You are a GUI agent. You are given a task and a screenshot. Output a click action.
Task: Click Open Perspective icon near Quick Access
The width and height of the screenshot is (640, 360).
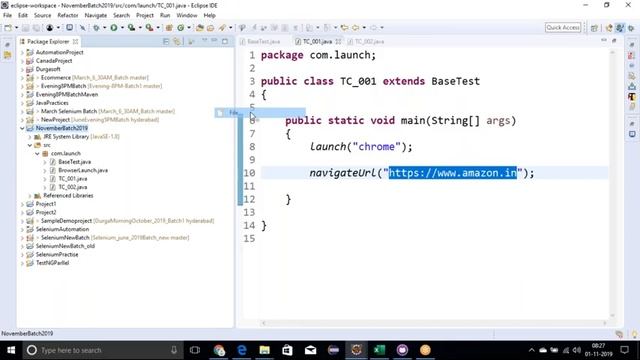pyautogui.click(x=594, y=28)
